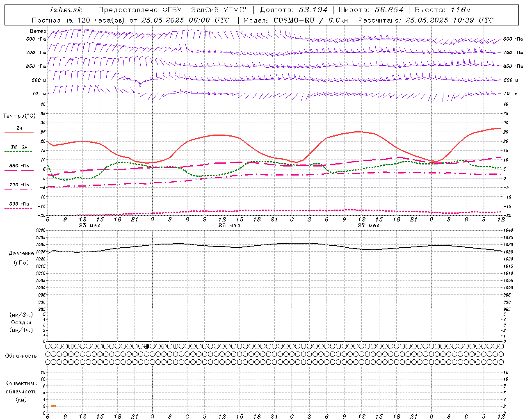Click the Осадки panel label

pyautogui.click(x=21, y=322)
